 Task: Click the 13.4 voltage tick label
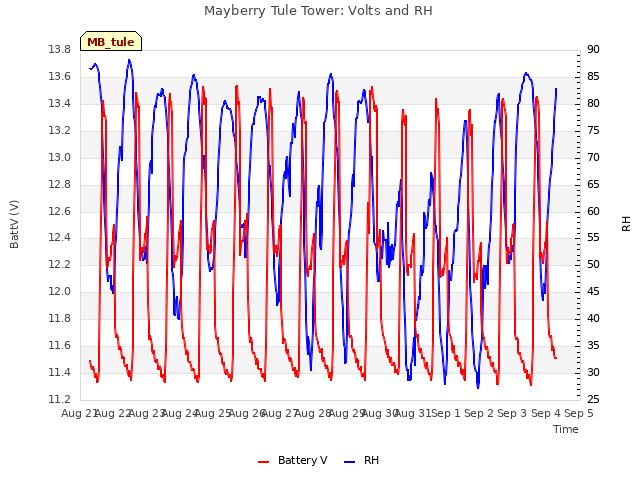click(x=60, y=104)
